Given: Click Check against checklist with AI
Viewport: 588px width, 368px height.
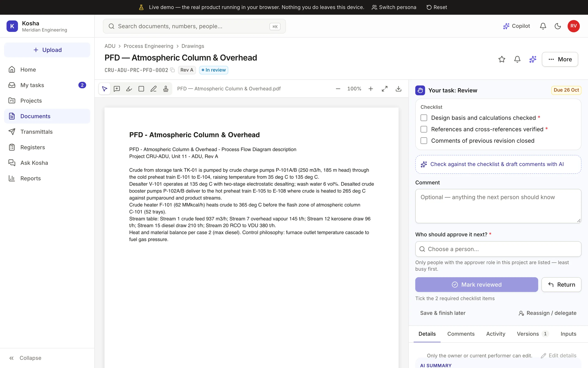Looking at the screenshot, I should tap(498, 164).
